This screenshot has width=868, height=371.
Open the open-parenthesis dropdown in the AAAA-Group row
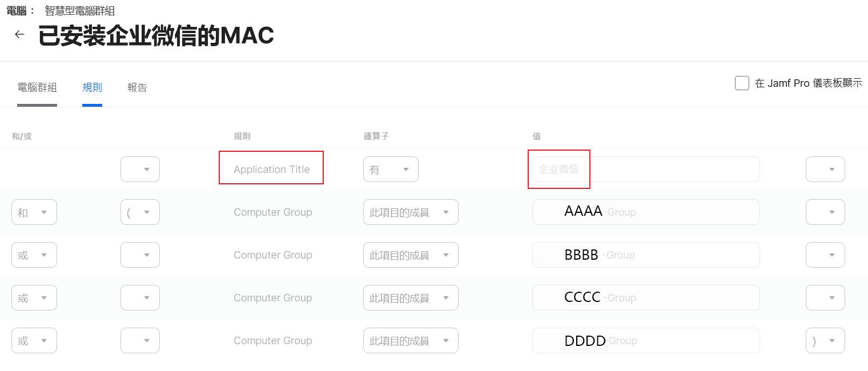(x=140, y=212)
